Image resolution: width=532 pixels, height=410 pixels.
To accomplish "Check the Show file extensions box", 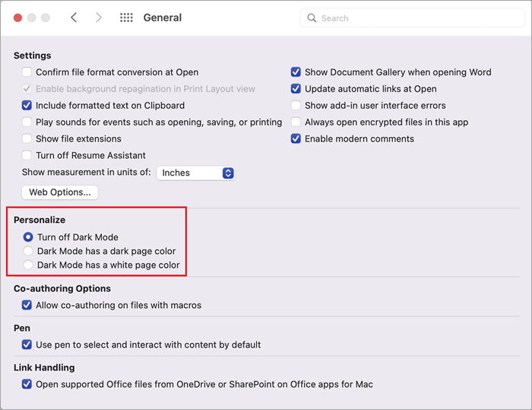I will click(x=27, y=139).
